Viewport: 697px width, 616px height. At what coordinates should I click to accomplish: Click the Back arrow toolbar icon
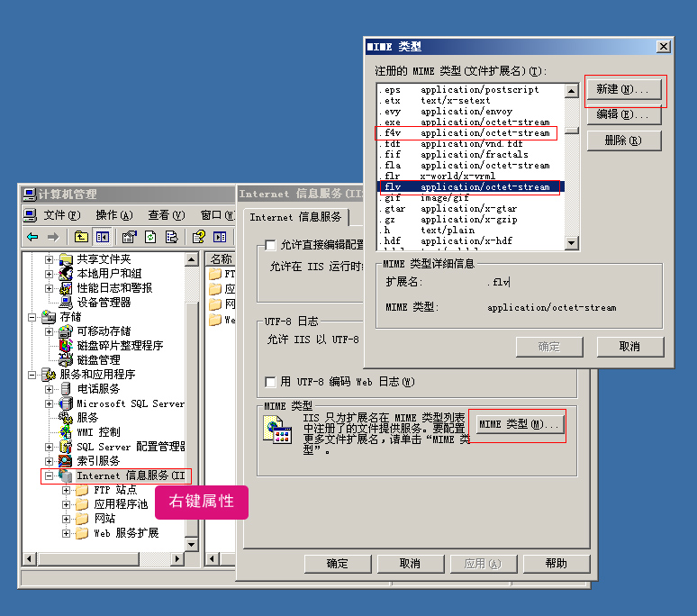coord(32,237)
